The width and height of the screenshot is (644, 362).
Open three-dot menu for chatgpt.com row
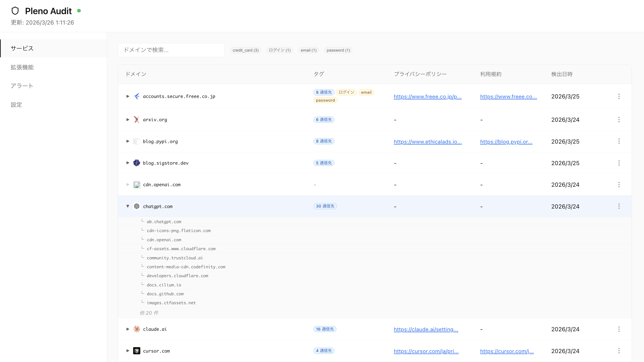tap(619, 206)
